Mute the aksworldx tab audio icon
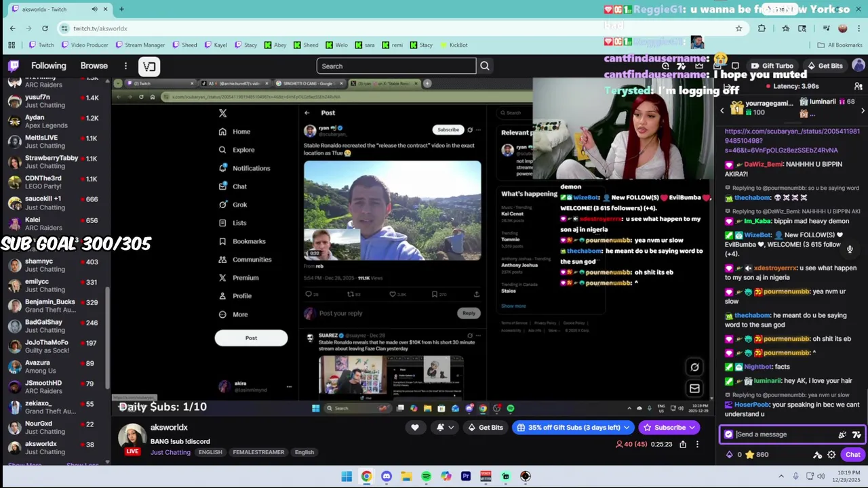 (x=94, y=9)
